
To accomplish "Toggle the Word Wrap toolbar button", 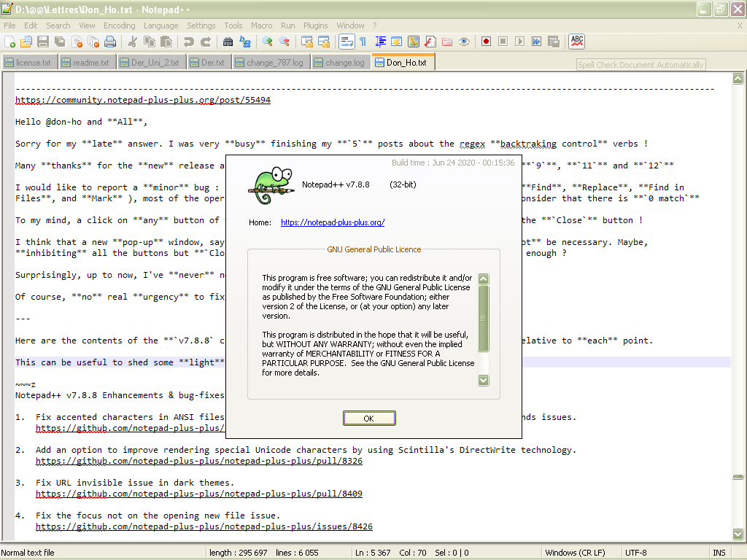I will click(x=347, y=42).
